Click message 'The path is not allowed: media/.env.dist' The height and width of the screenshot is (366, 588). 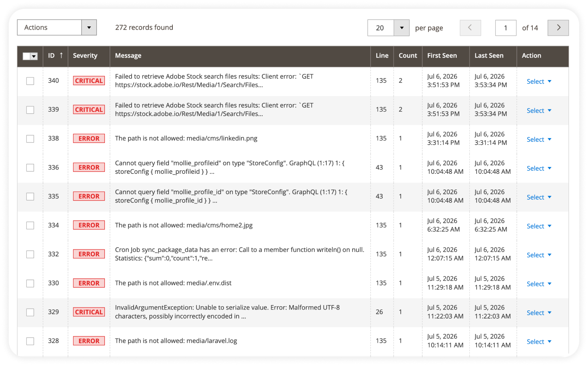(173, 283)
